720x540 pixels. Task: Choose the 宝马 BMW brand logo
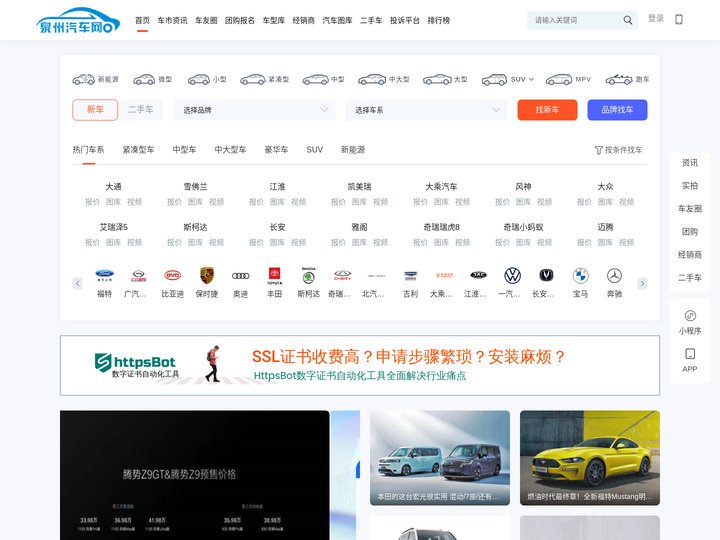pyautogui.click(x=580, y=276)
